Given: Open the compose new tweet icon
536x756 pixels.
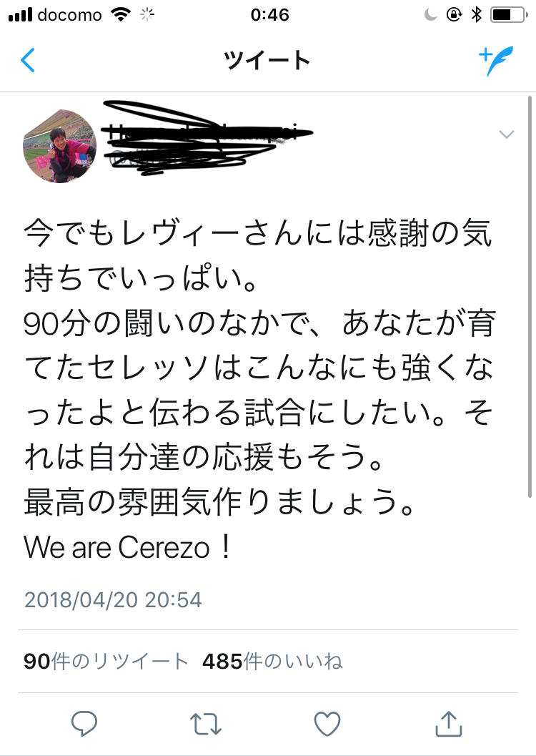Looking at the screenshot, I should point(496,60).
